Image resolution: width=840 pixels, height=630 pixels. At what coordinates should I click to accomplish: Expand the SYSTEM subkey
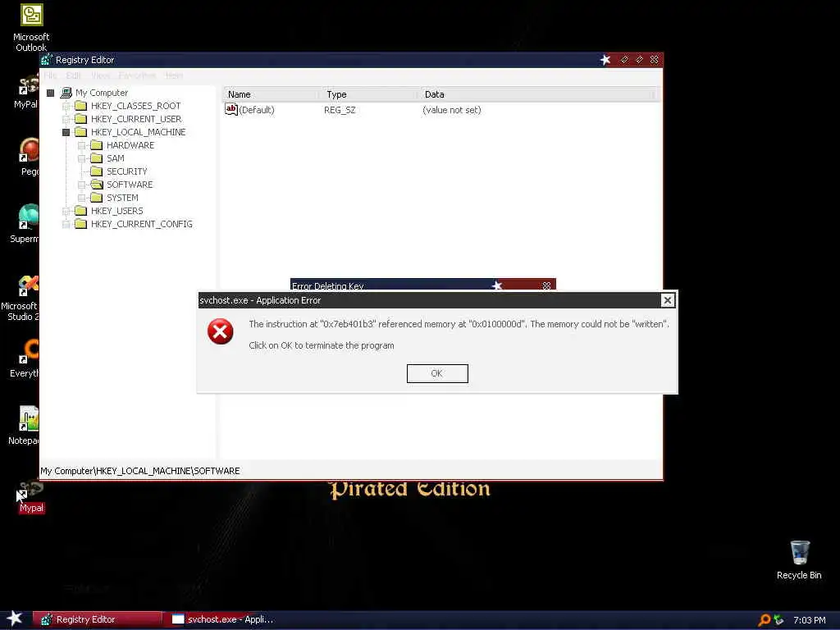pyautogui.click(x=81, y=198)
